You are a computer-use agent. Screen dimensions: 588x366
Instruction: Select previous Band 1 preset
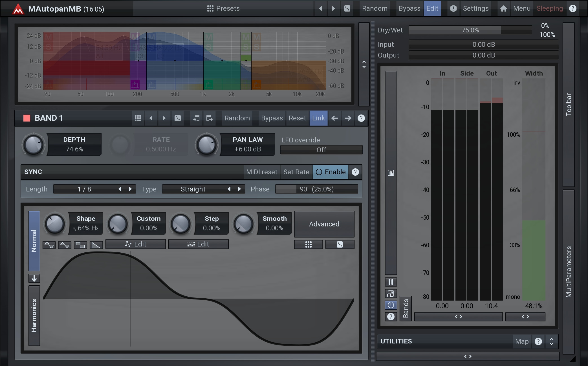151,118
